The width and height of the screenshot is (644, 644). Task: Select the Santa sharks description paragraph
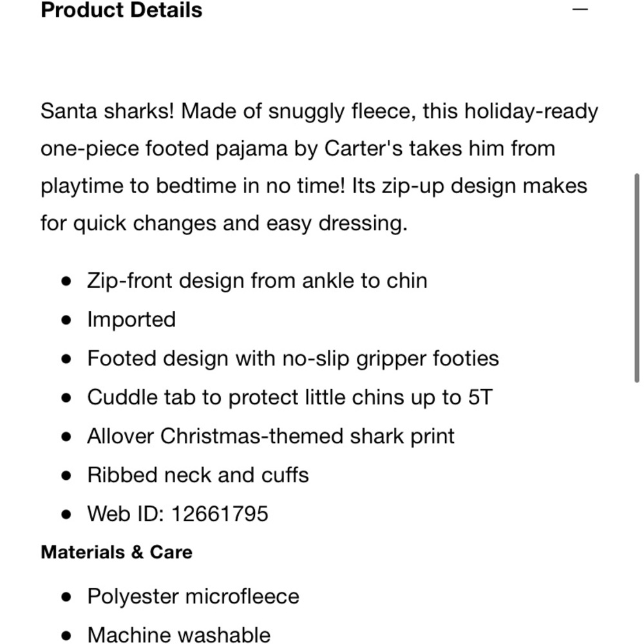(319, 167)
